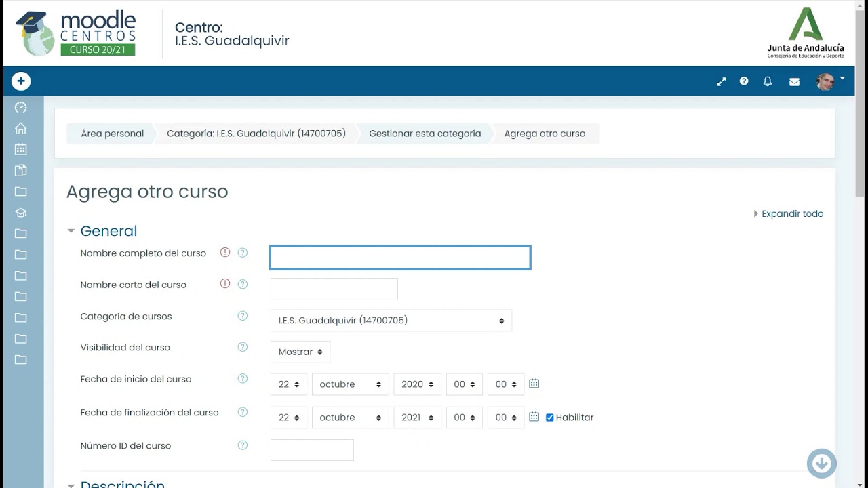868x488 pixels.
Task: Open the end date month dropdown
Action: (x=351, y=418)
